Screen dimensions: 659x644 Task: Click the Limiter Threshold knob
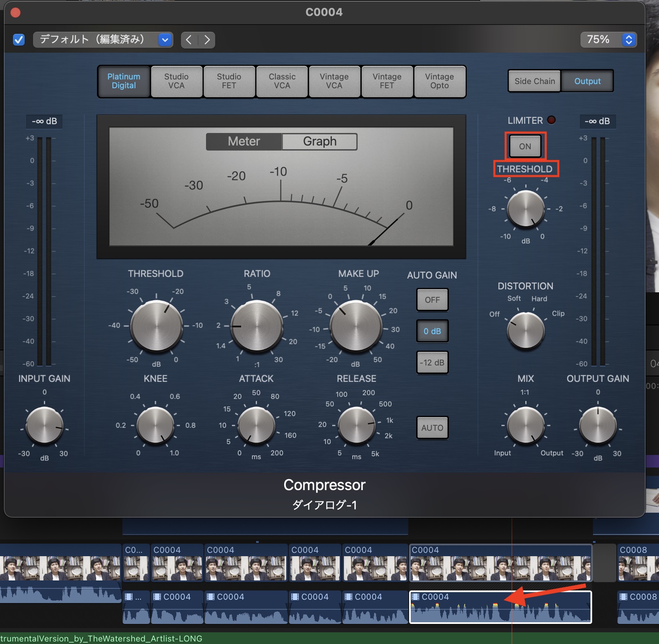(525, 209)
